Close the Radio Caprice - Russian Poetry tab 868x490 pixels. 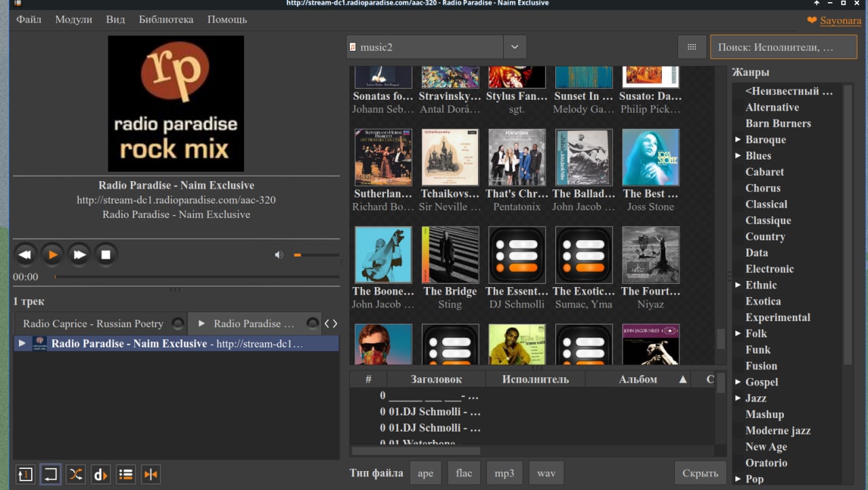[x=178, y=324]
